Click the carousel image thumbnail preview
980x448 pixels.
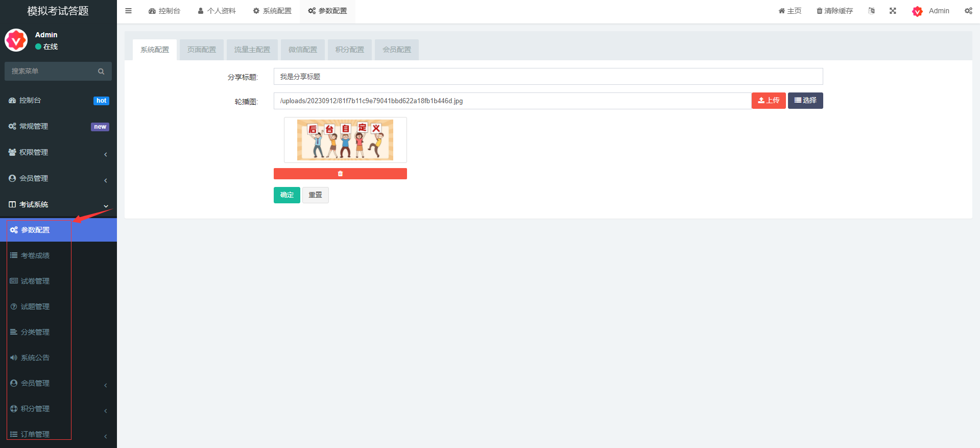click(x=345, y=140)
